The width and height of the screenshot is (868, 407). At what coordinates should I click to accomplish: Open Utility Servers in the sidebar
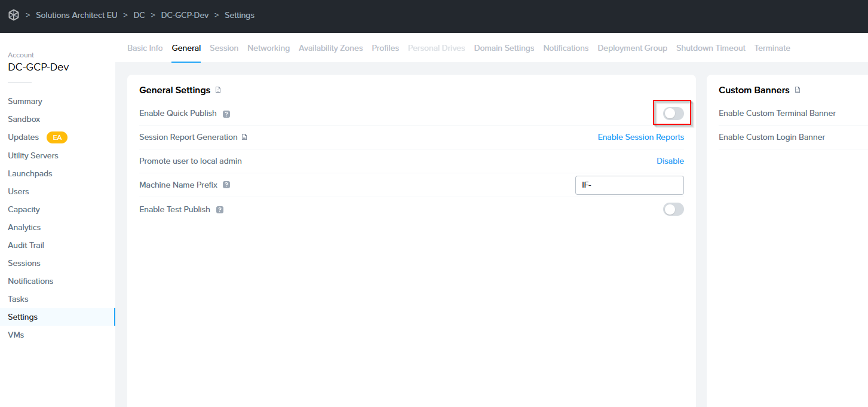tap(33, 155)
